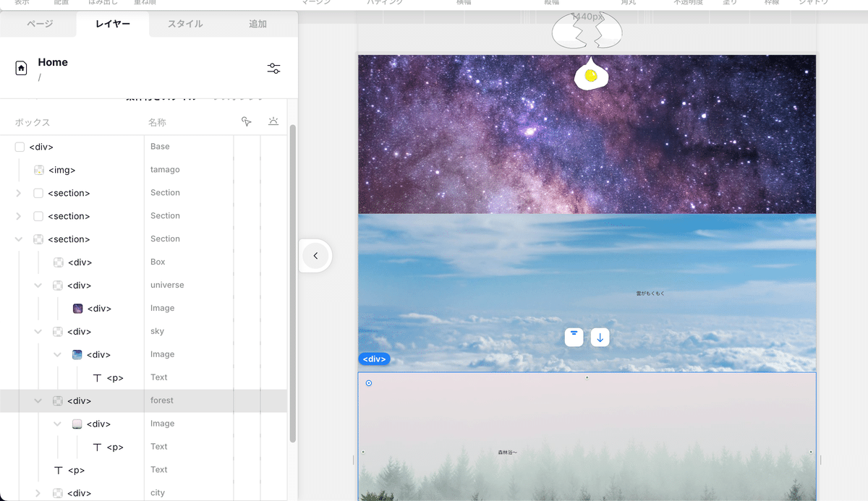Collapse the left panel with arrow button
Image resolution: width=868 pixels, height=501 pixels.
(315, 256)
